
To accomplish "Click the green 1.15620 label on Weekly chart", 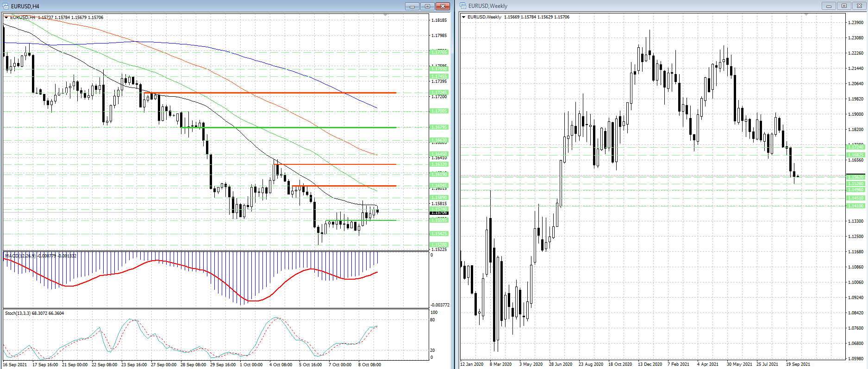I will click(x=856, y=177).
